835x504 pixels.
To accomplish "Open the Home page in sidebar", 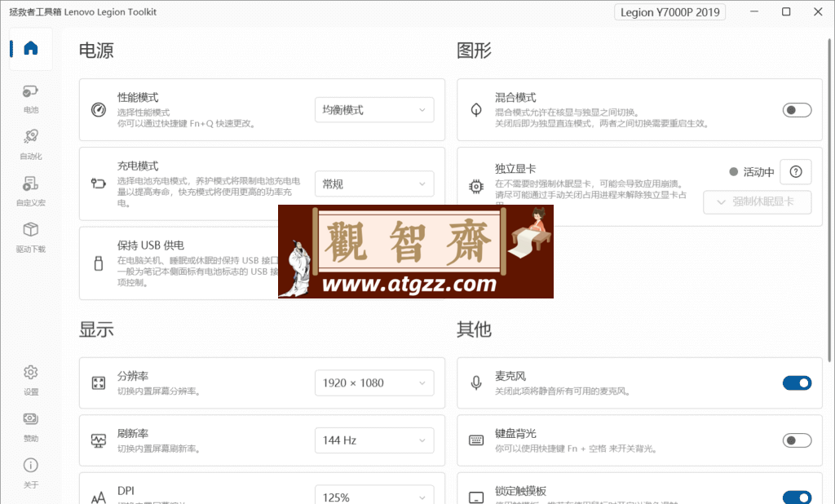I will click(x=31, y=48).
